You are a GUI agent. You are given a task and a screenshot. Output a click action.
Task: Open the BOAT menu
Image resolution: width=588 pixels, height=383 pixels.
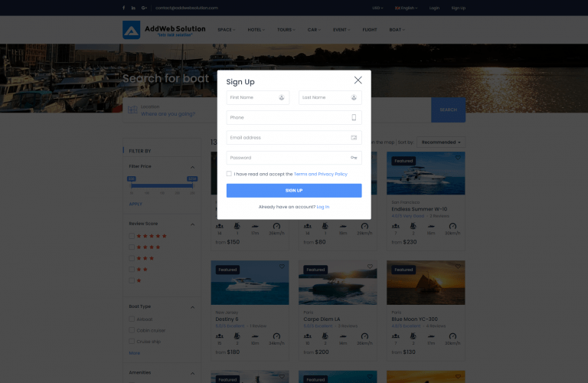point(397,30)
